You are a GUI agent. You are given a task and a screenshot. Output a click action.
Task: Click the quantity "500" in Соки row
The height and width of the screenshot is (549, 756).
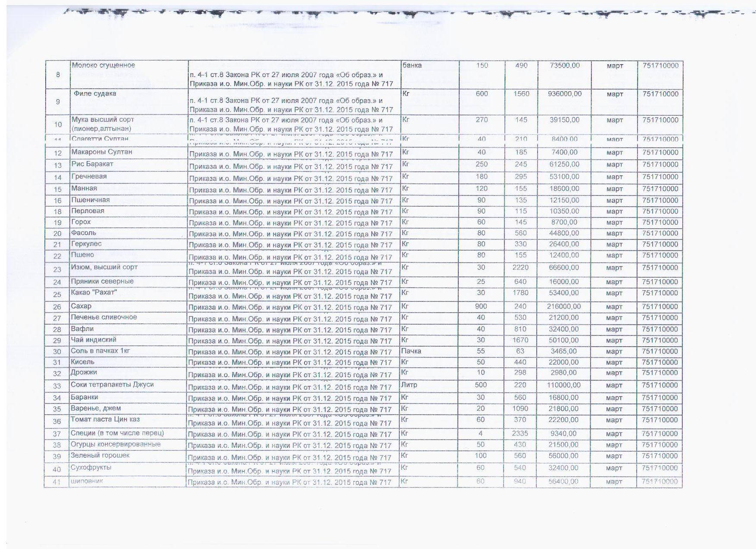tap(481, 385)
